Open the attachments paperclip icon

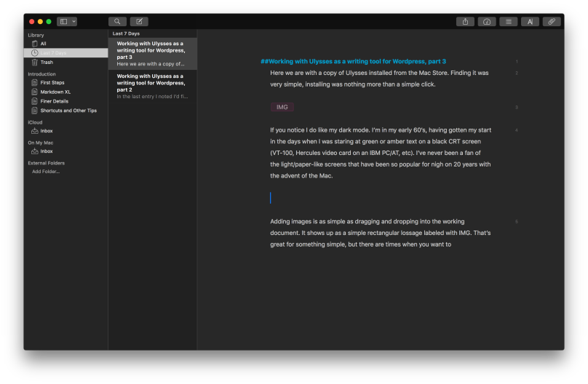(552, 22)
